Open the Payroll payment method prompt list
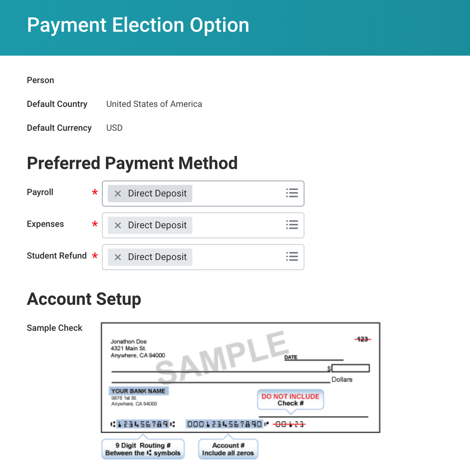Screen dimensions: 470x476 point(292,193)
